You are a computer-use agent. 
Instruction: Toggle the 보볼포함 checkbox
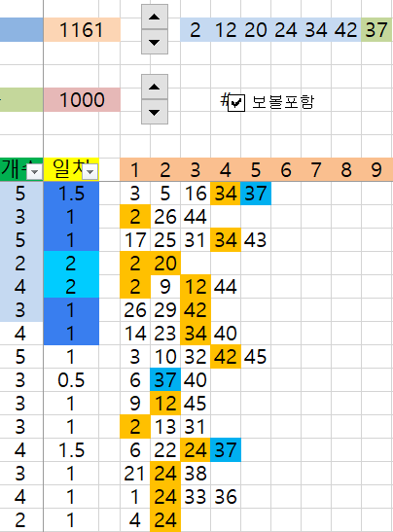click(235, 102)
